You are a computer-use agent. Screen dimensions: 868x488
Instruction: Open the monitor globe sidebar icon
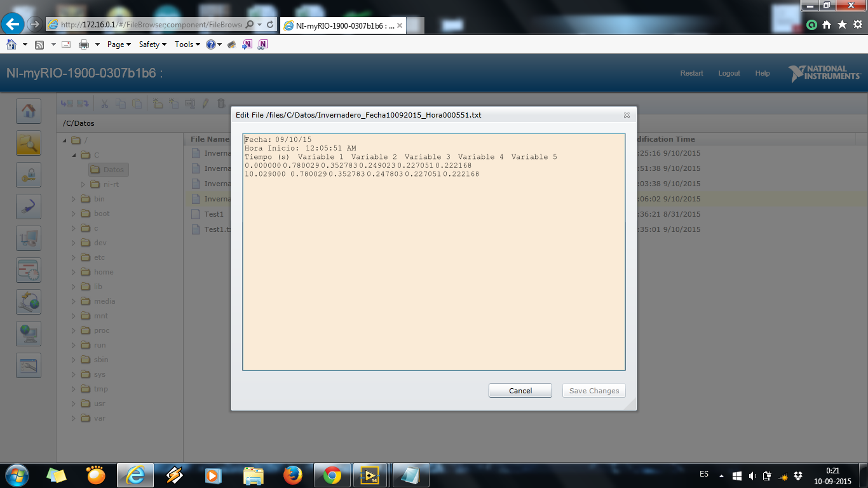[x=29, y=334]
